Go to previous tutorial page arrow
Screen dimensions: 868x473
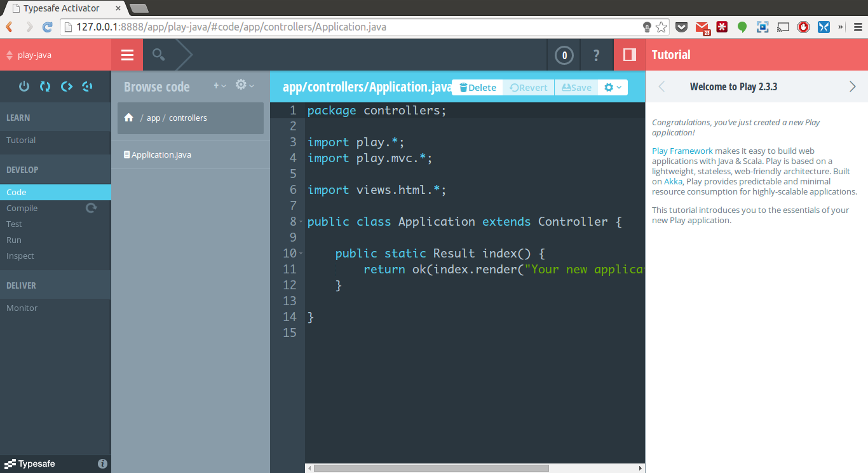pyautogui.click(x=661, y=86)
